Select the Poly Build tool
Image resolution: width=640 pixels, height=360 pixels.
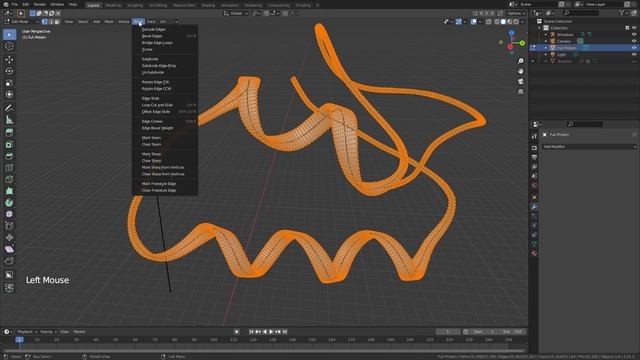tap(9, 191)
